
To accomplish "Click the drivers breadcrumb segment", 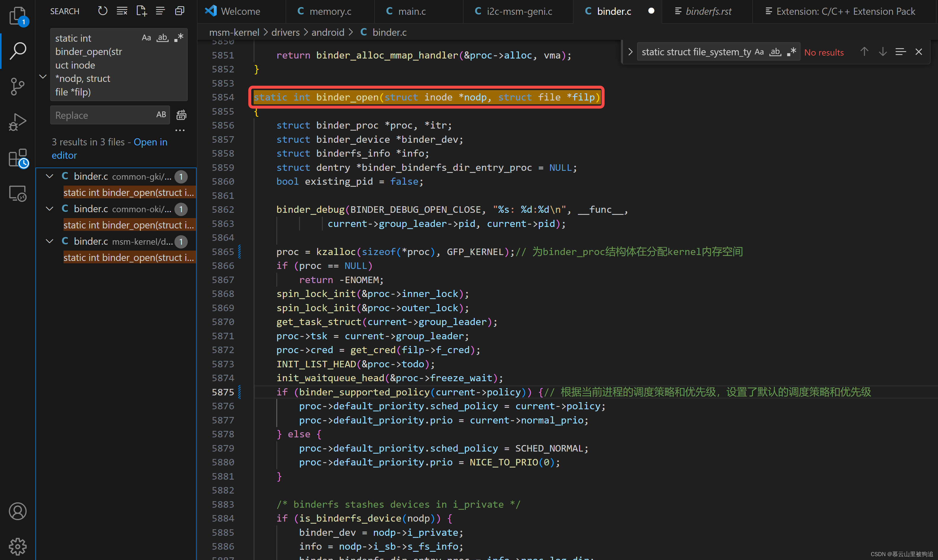I will (285, 33).
